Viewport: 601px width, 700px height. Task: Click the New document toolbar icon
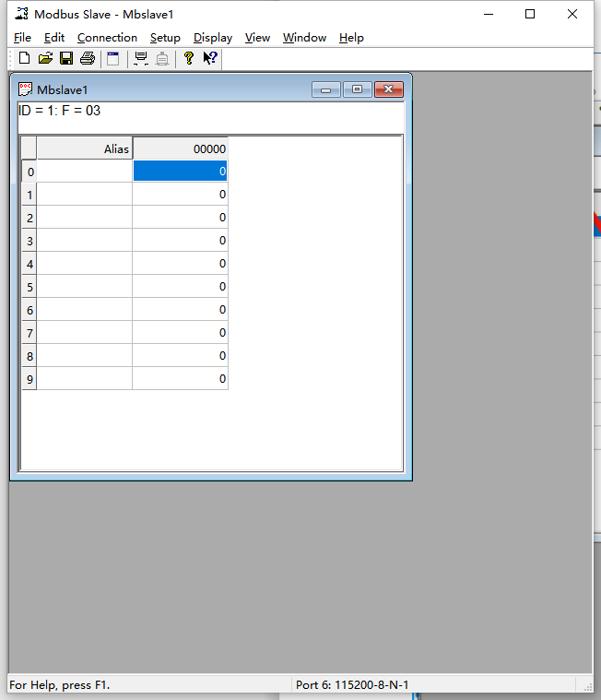(x=24, y=58)
